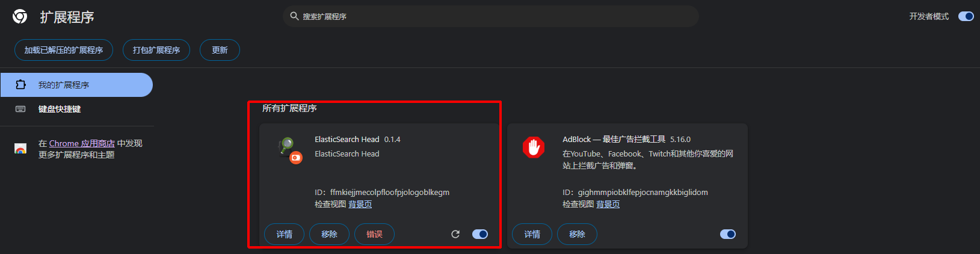Click 加载已解压的扩展程序 button
The width and height of the screenshot is (980, 254).
(x=64, y=50)
